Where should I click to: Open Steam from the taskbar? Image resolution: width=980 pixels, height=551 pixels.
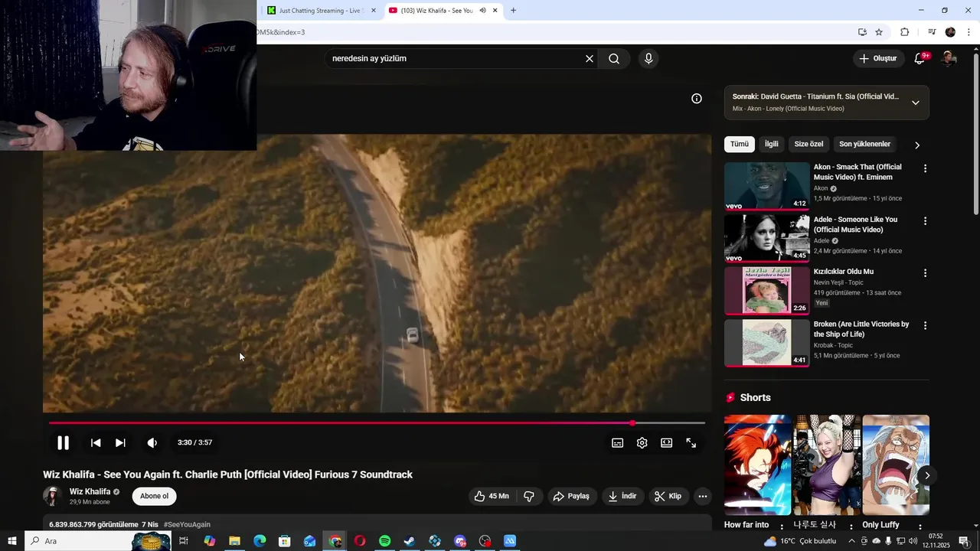coord(410,541)
